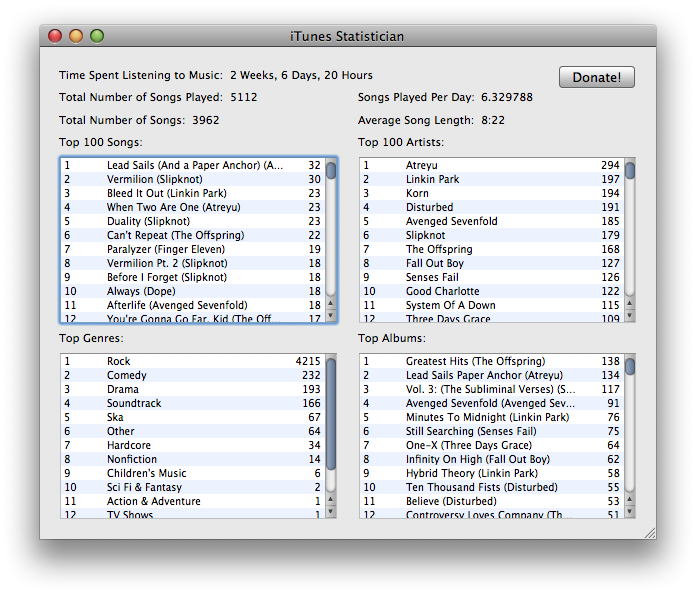696x594 pixels.
Task: Select the Rock genre row
Action: click(x=193, y=361)
